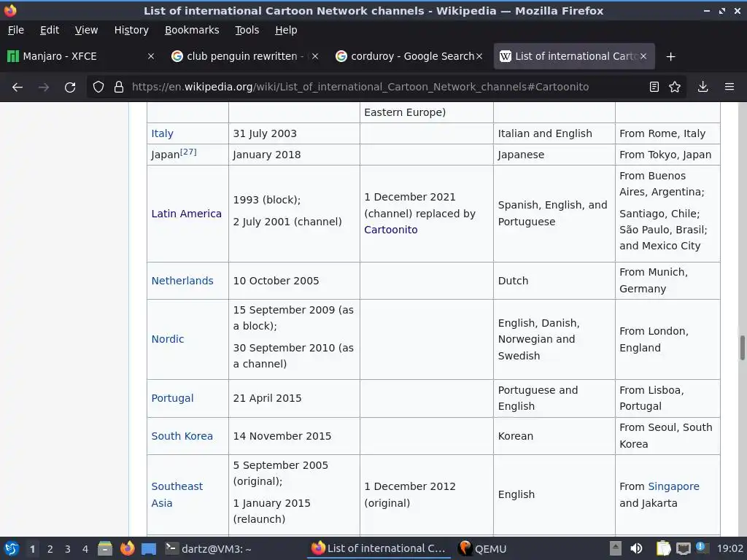The image size is (747, 560).
Task: Click the '10 October 2005' cell
Action: click(294, 281)
